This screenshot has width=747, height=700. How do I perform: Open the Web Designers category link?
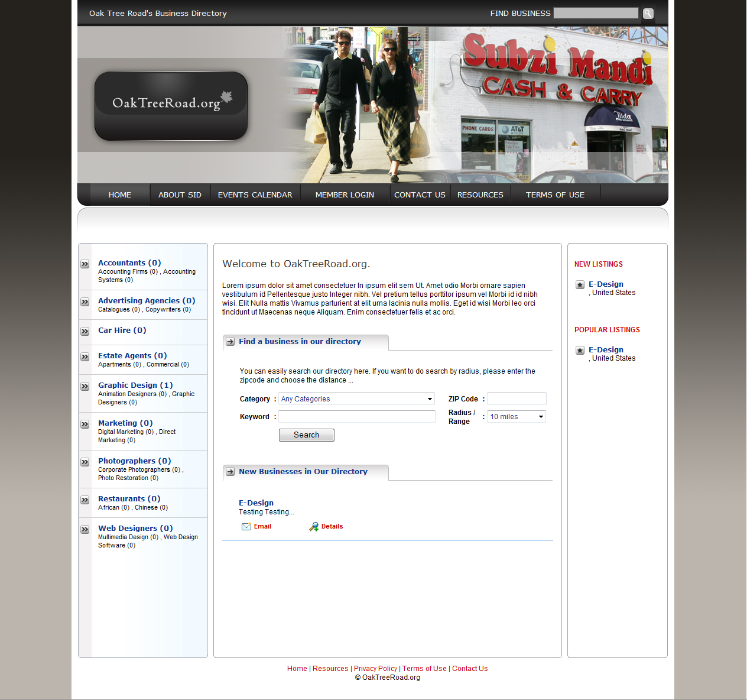point(135,529)
